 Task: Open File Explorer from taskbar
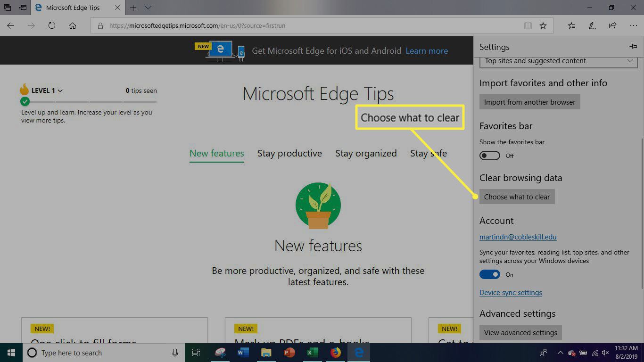coord(266,353)
